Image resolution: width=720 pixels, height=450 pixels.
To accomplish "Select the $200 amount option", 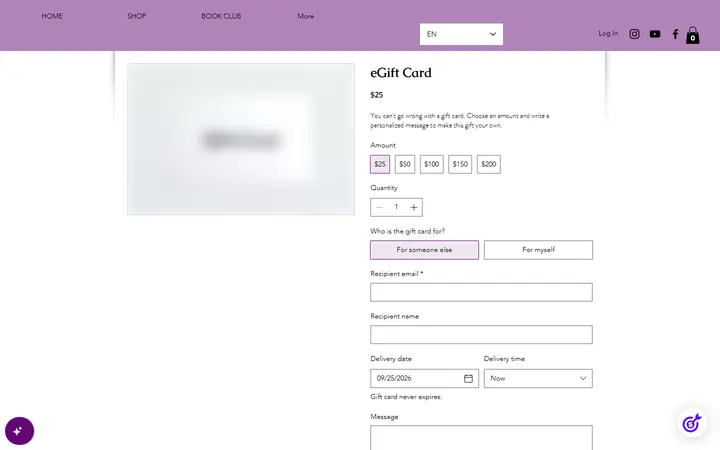I will pyautogui.click(x=489, y=164).
